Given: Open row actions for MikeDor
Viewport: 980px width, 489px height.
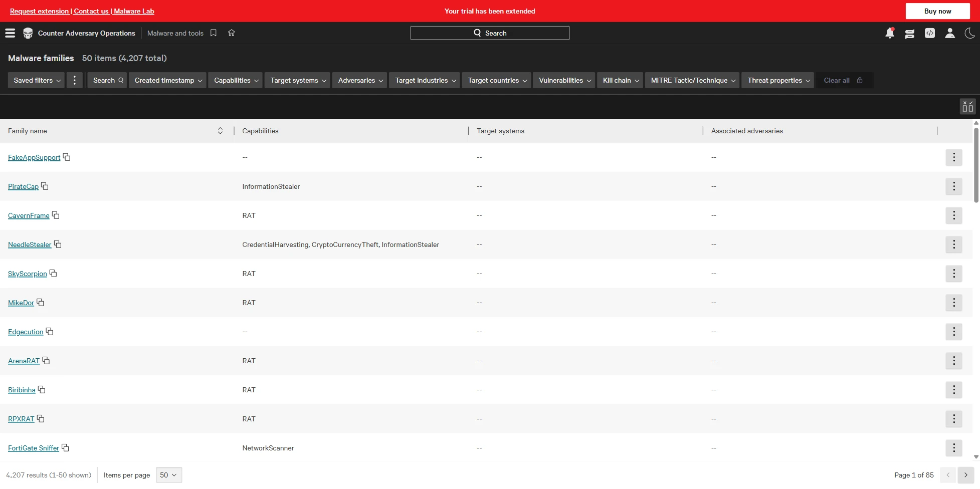Looking at the screenshot, I should point(954,303).
